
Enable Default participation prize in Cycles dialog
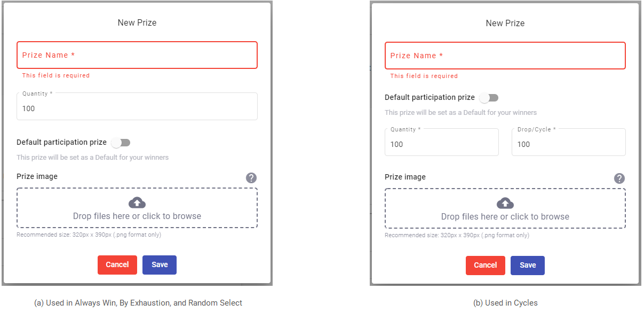(x=489, y=97)
